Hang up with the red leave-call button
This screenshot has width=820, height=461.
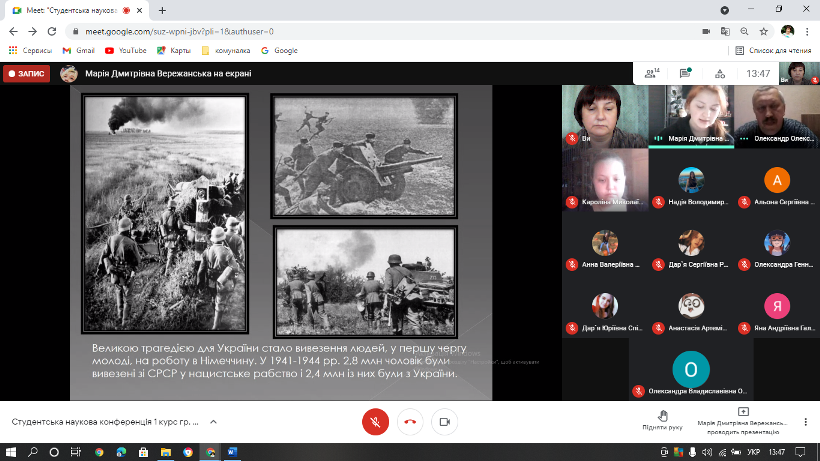point(410,422)
